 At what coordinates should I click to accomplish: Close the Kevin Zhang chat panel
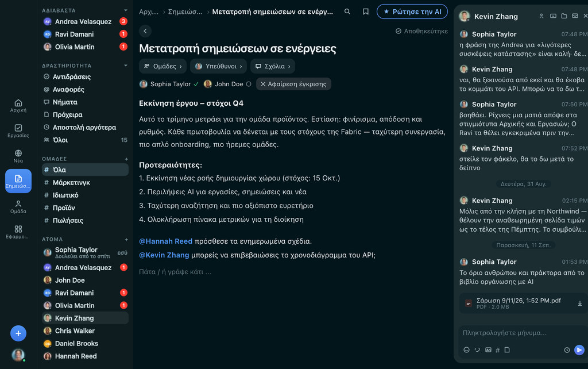pyautogui.click(x=585, y=16)
